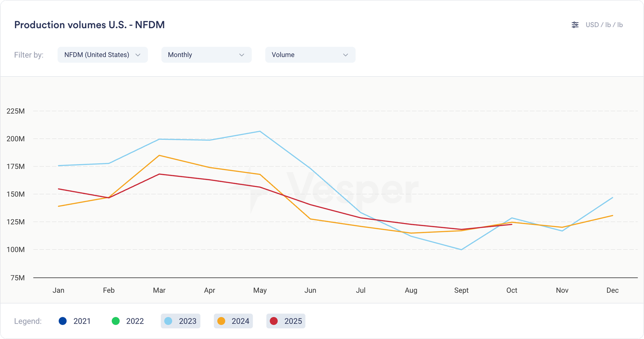
Task: Click chevron arrow beside NFDM (United States)
Action: coord(138,55)
